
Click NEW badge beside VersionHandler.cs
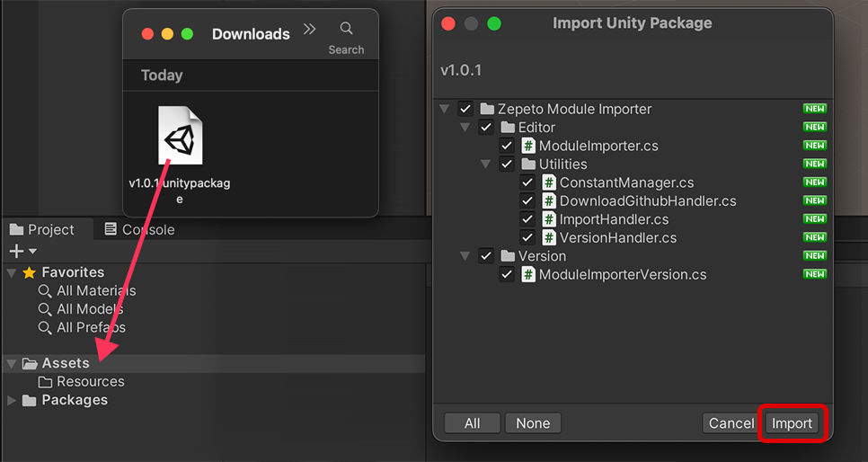coord(815,237)
